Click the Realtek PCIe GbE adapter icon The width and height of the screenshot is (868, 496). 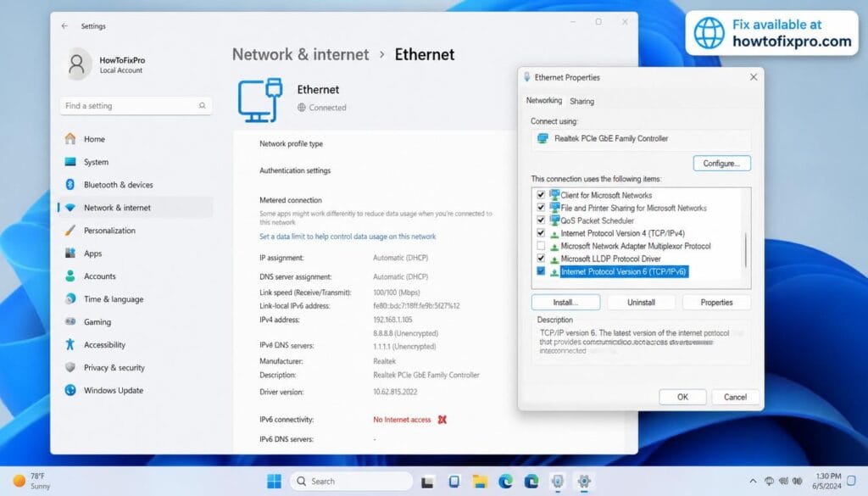pyautogui.click(x=542, y=138)
